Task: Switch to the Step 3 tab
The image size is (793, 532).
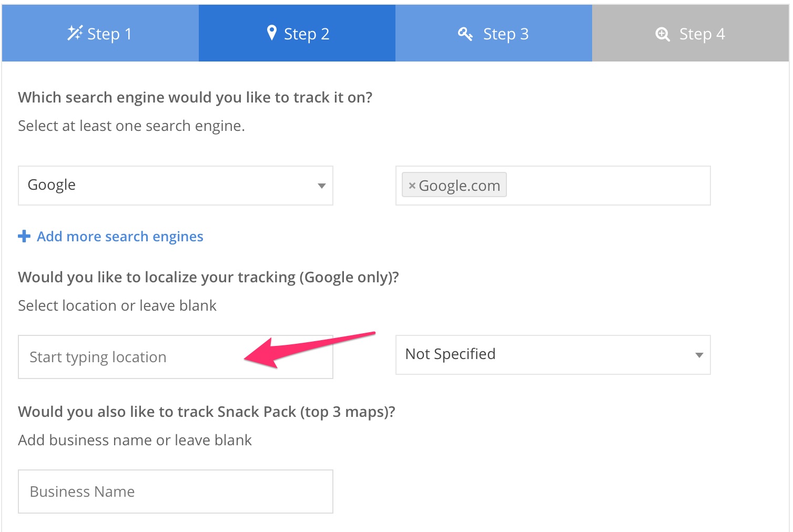Action: click(x=494, y=33)
